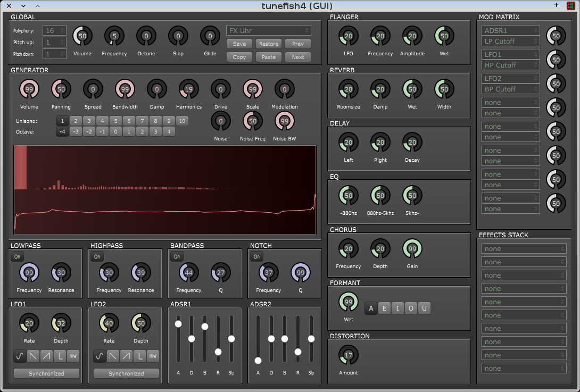Click the Save preset button
The width and height of the screenshot is (580, 392).
pos(239,44)
